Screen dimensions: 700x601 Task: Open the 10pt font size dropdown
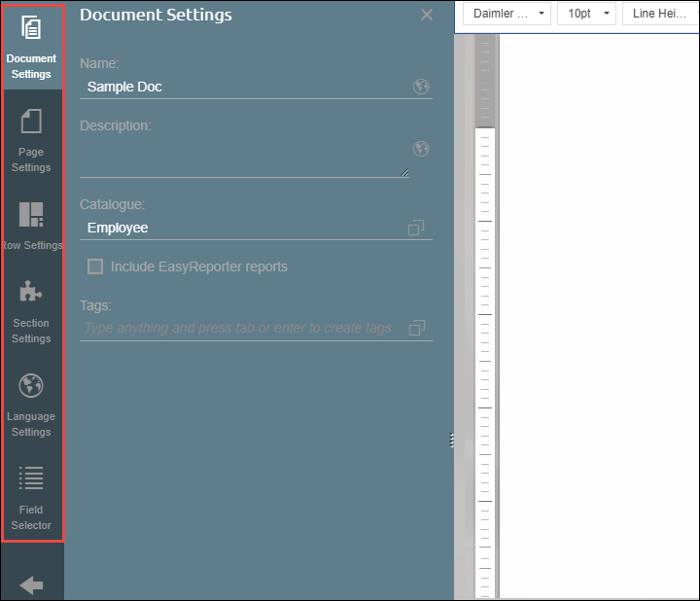[x=585, y=14]
